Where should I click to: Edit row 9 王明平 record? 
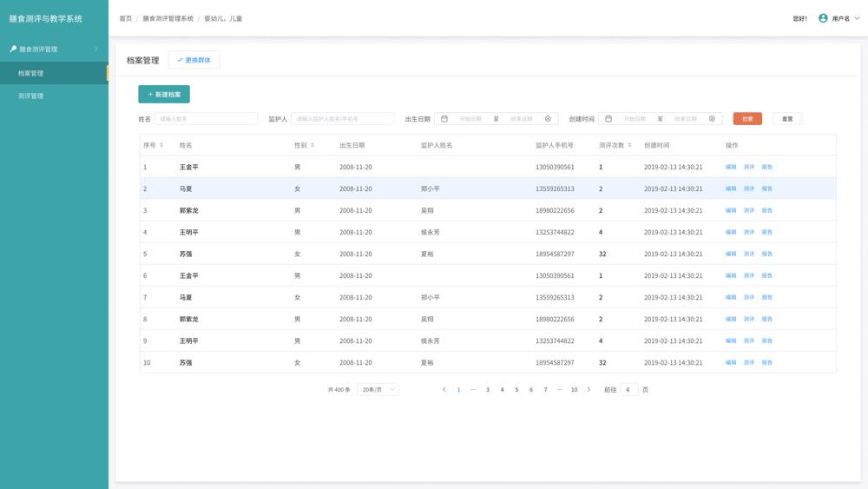click(731, 340)
